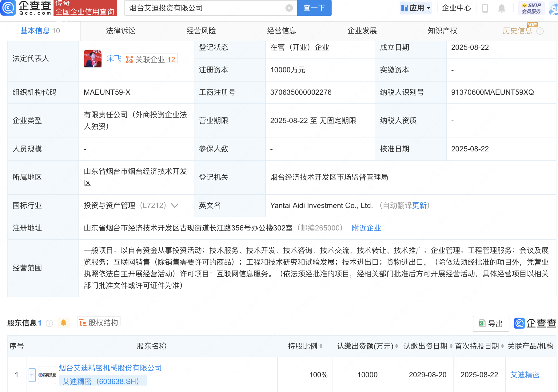
Task: Open 附近企业 nearby companies link
Action: (366, 228)
